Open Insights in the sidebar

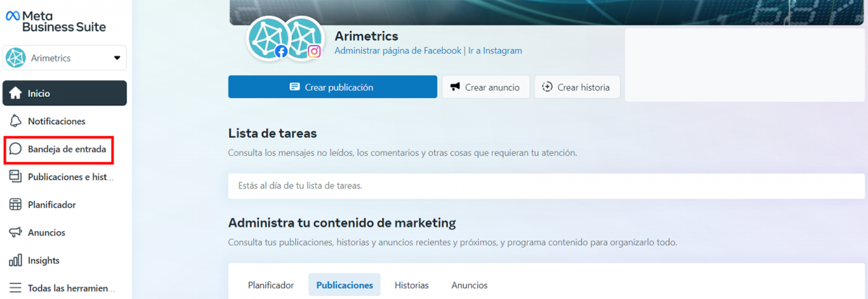coord(65,260)
